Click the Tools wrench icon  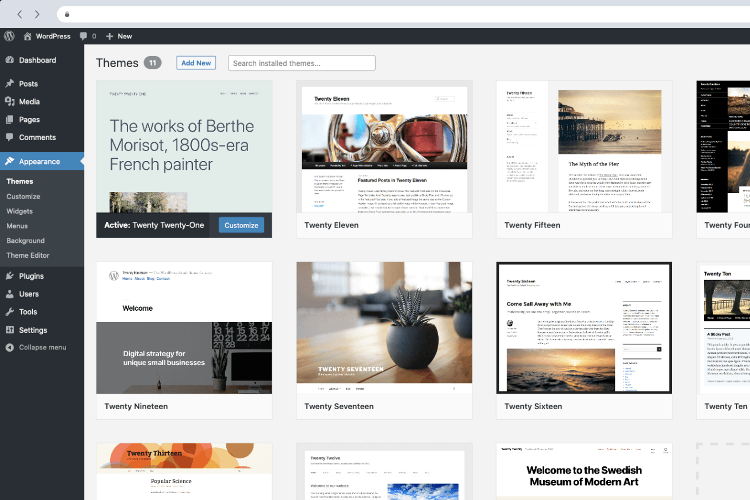pos(10,311)
